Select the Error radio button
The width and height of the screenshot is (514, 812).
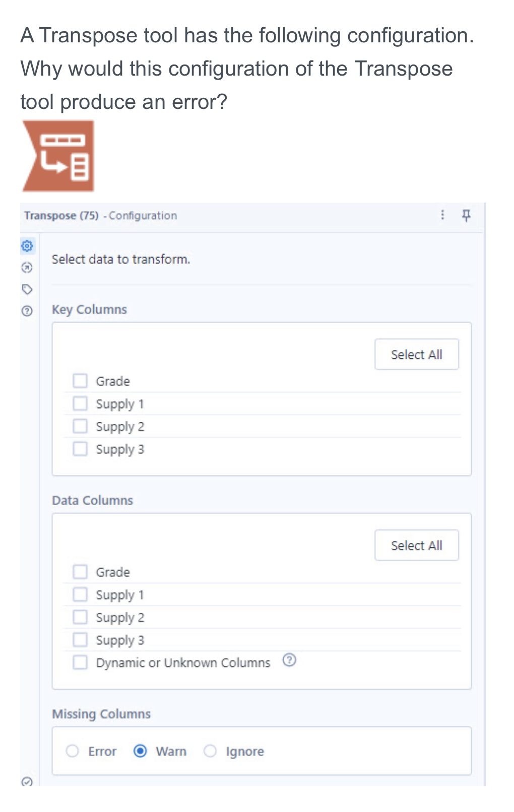coord(72,751)
